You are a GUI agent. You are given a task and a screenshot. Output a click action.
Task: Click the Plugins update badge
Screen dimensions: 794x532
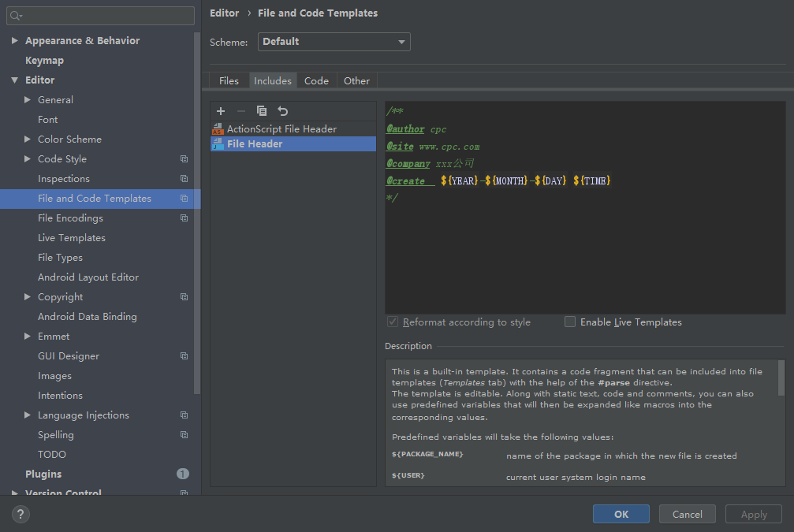pyautogui.click(x=183, y=474)
